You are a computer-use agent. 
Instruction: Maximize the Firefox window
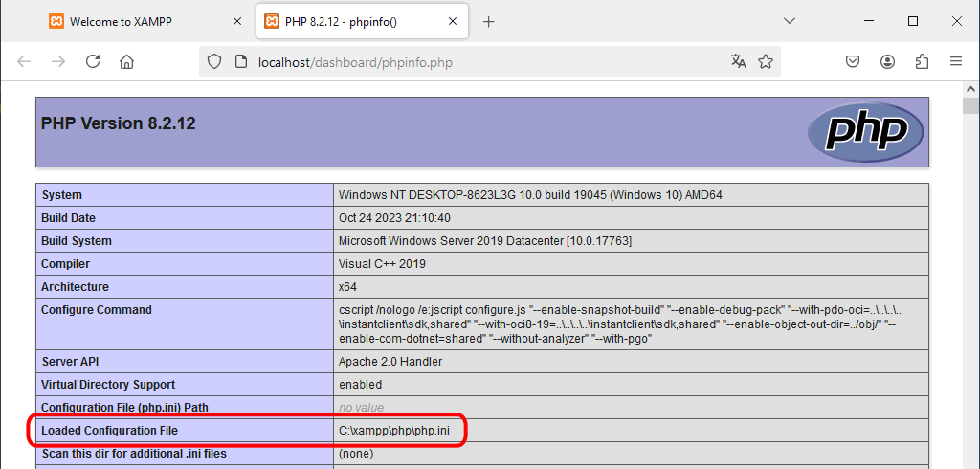[913, 21]
